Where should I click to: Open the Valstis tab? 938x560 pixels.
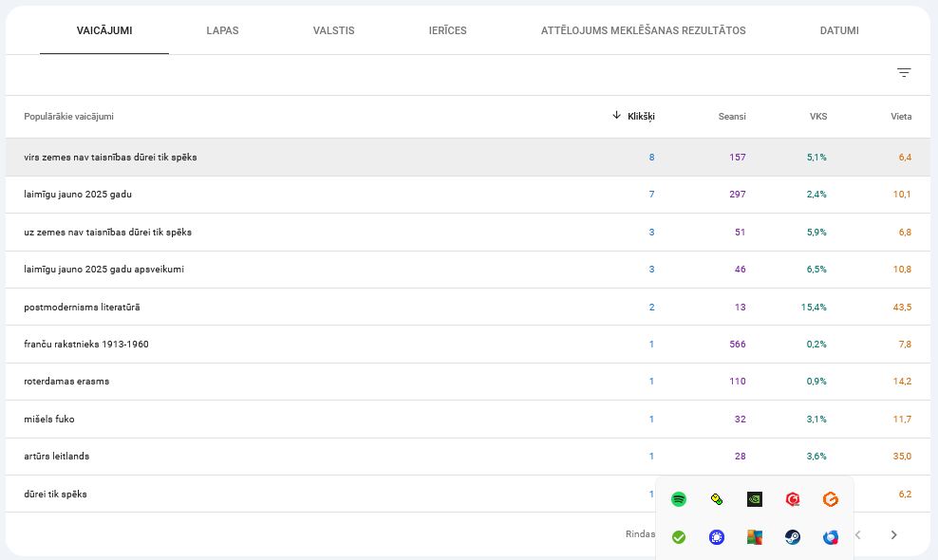tap(333, 30)
